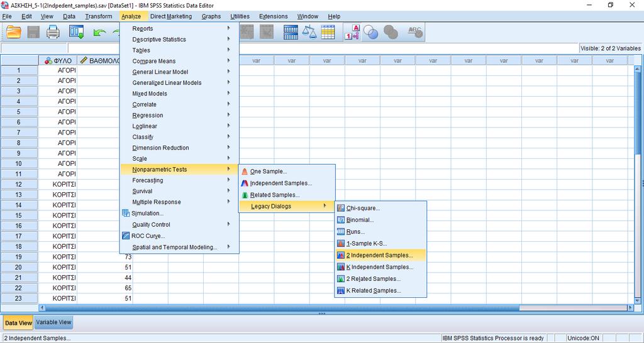This screenshot has width=644, height=343.
Task: Switch to the Data View tab
Action: (18, 323)
